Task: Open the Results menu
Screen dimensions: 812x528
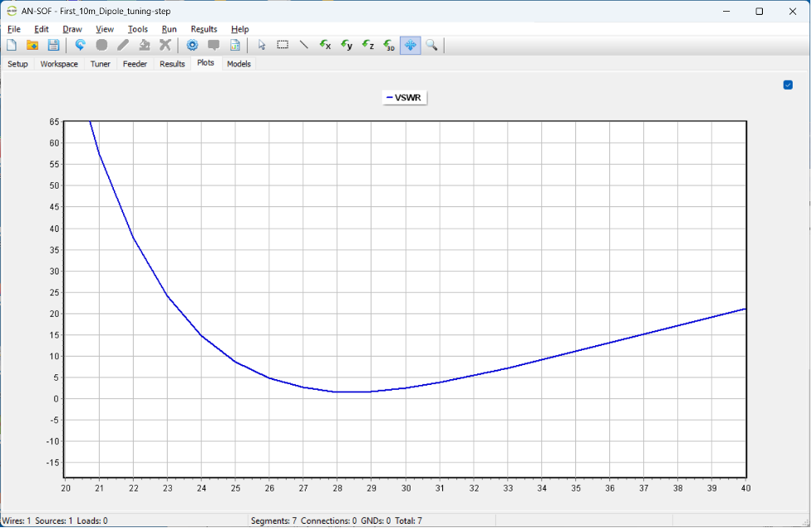Action: [204, 29]
